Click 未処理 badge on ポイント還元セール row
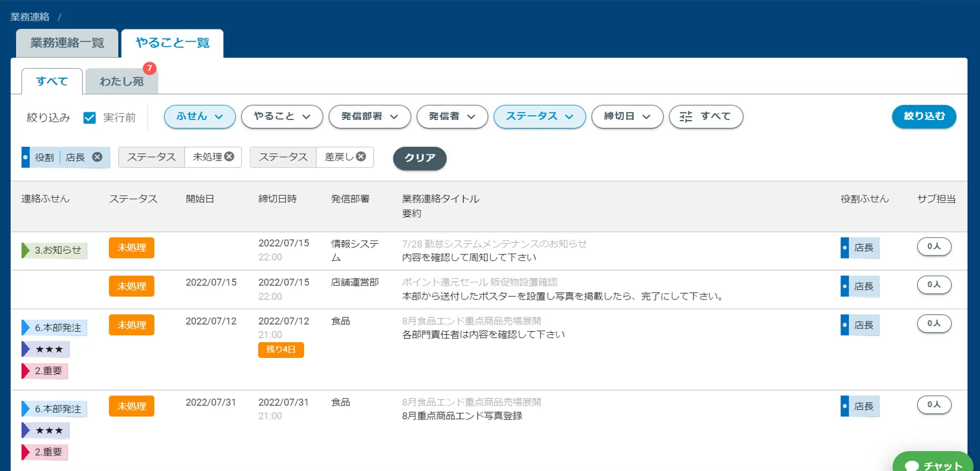 coord(131,286)
